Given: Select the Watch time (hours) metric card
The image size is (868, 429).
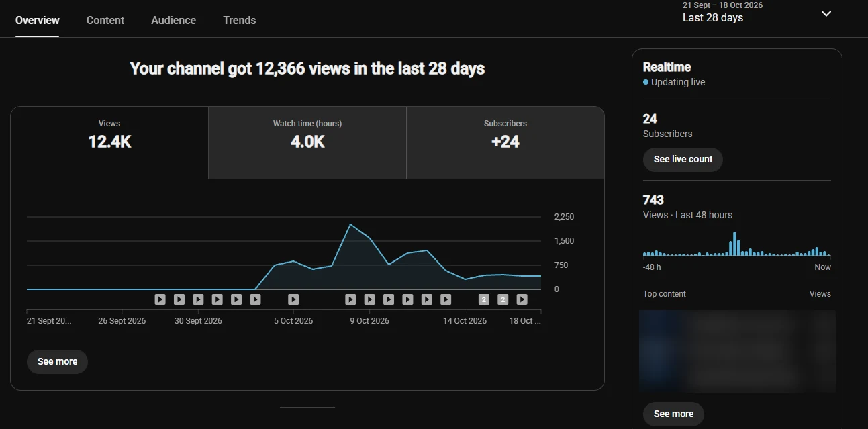Looking at the screenshot, I should (307, 143).
